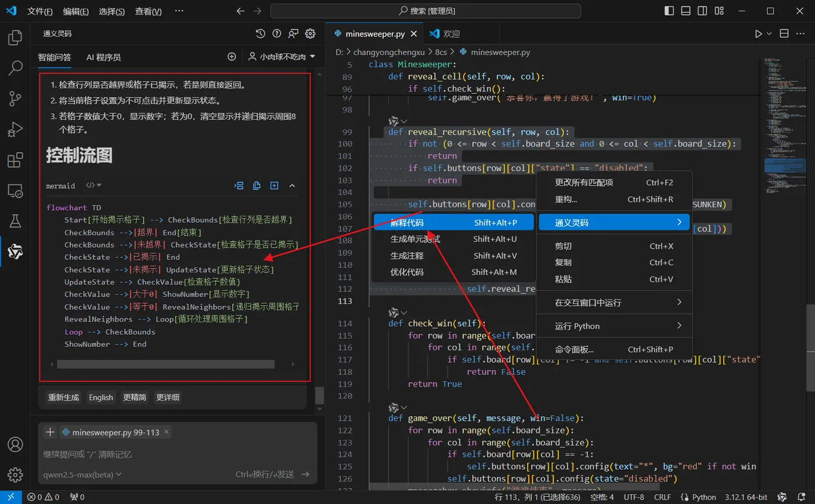This screenshot has height=504, width=815.
Task: Toggle the primary side bar layout
Action: [671, 11]
